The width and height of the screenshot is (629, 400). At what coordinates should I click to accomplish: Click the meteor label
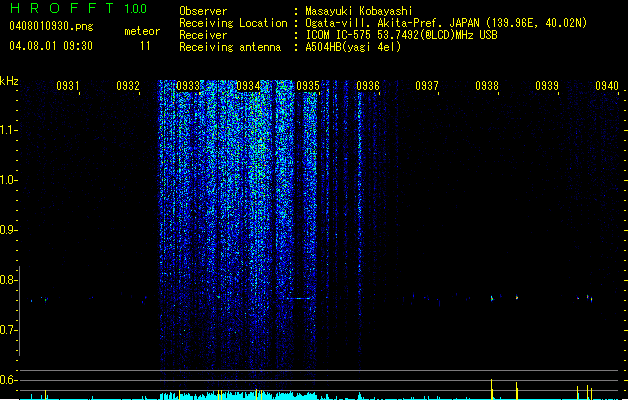142,31
